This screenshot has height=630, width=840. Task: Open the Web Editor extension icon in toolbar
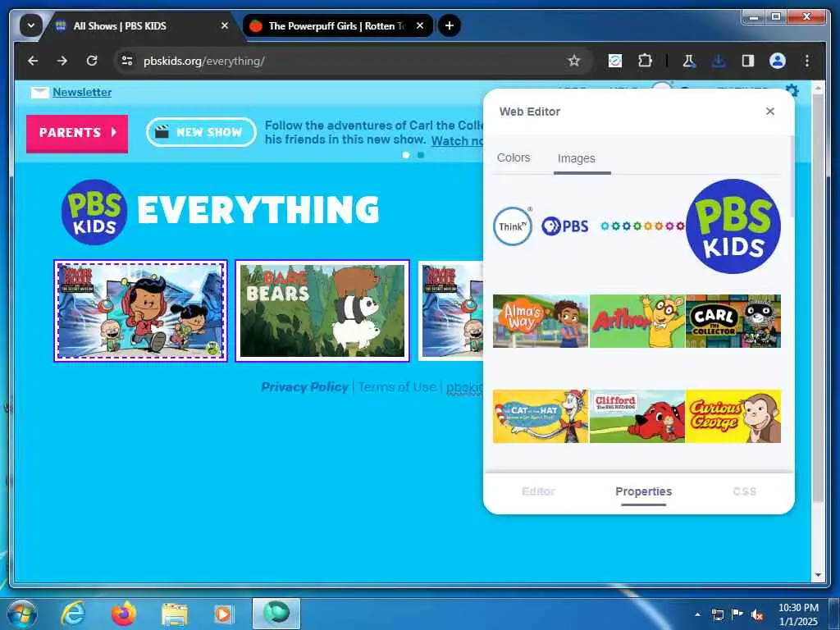pyautogui.click(x=615, y=61)
